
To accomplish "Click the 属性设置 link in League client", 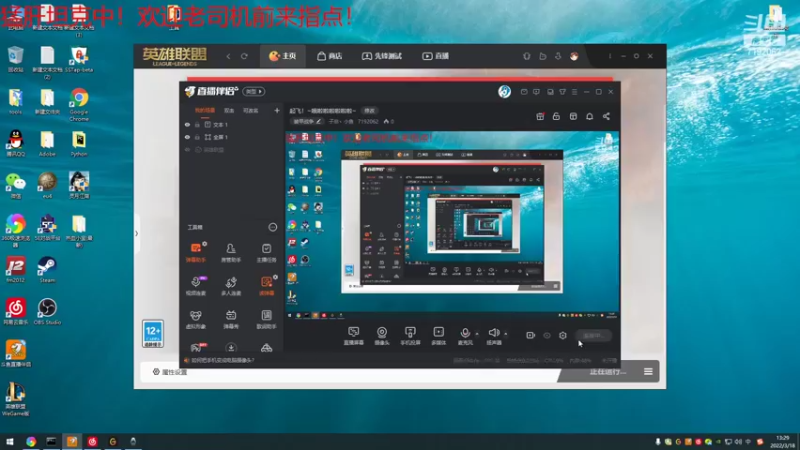I will [x=170, y=372].
